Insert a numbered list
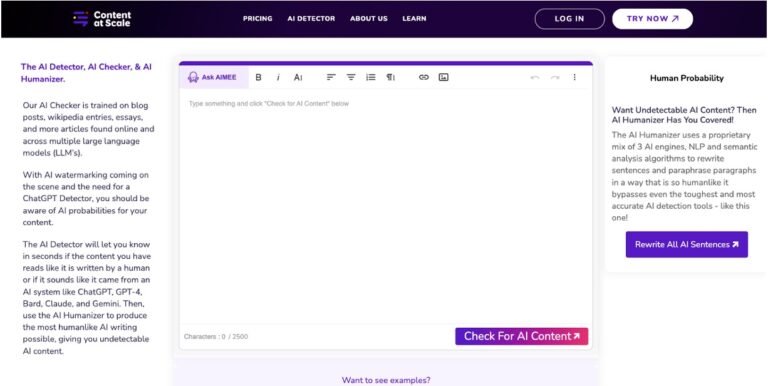Image resolution: width=768 pixels, height=386 pixels. click(371, 77)
